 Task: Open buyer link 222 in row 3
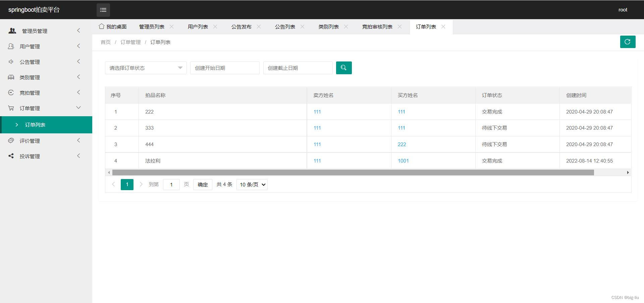click(x=402, y=144)
